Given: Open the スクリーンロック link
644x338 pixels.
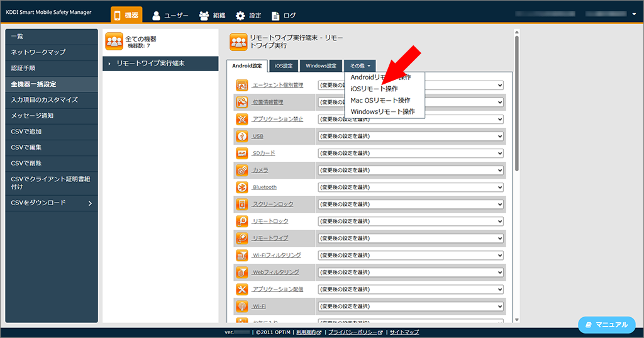Looking at the screenshot, I should pos(273,204).
